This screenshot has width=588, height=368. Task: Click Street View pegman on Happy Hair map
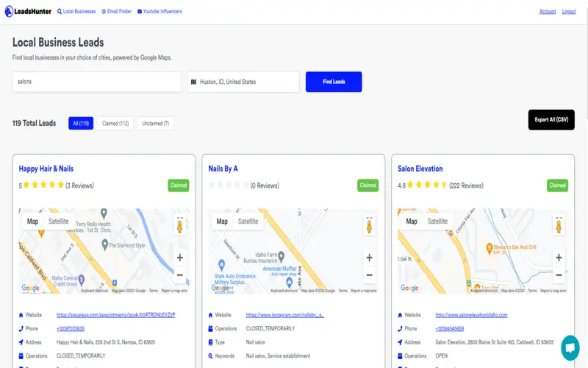pos(179,226)
